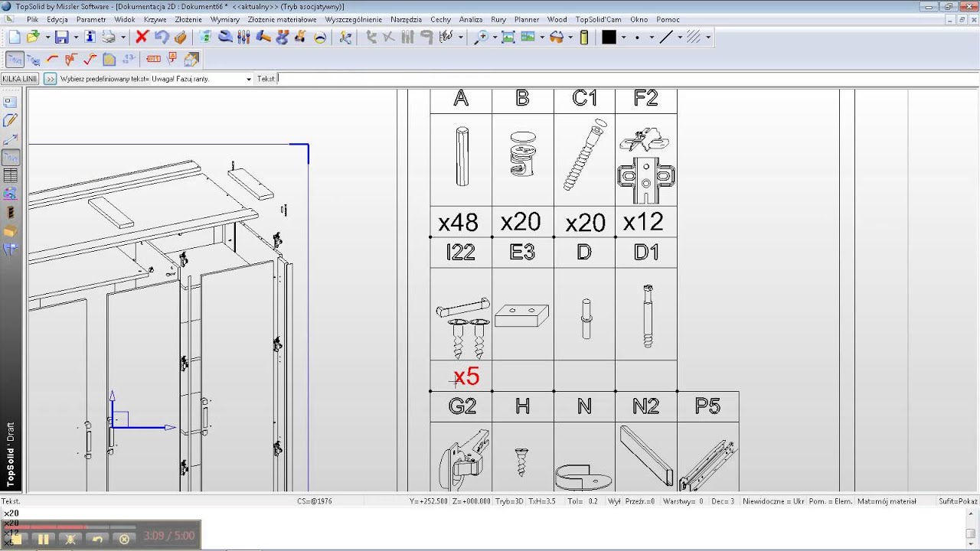Screen dimensions: 980x551
Task: Undo the last action with blue arrow
Action: 162,37
